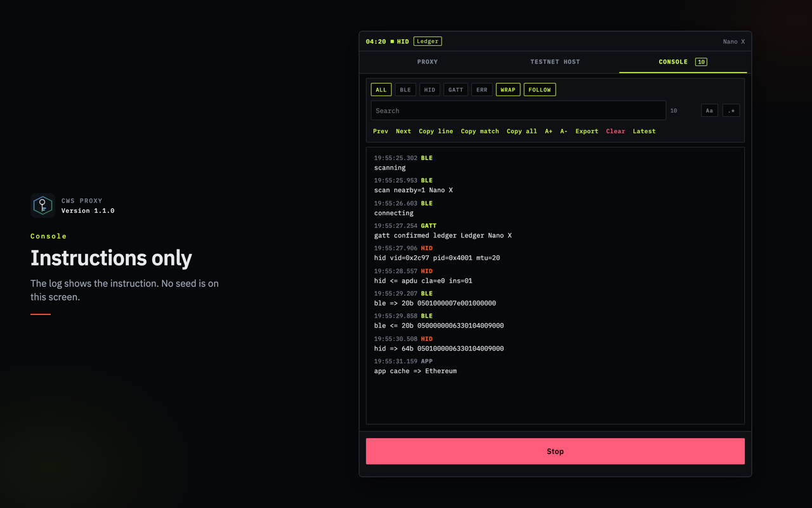The height and width of the screenshot is (508, 812).
Task: Click the green HID status indicator
Action: pyautogui.click(x=400, y=42)
